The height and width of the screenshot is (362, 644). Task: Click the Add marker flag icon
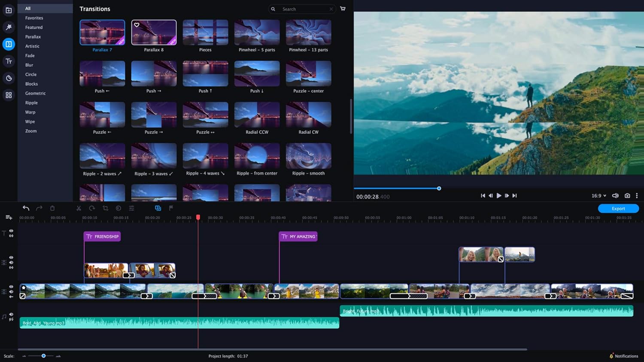[171, 208]
